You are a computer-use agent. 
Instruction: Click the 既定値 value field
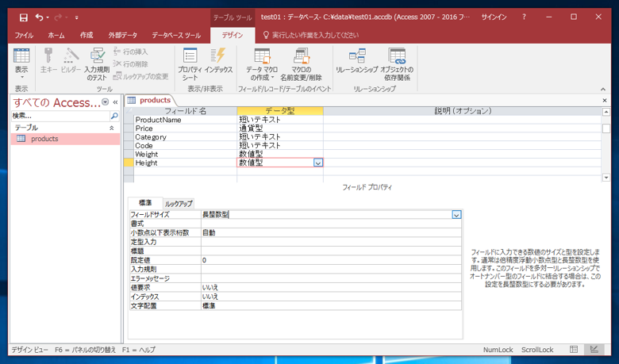coord(331,260)
